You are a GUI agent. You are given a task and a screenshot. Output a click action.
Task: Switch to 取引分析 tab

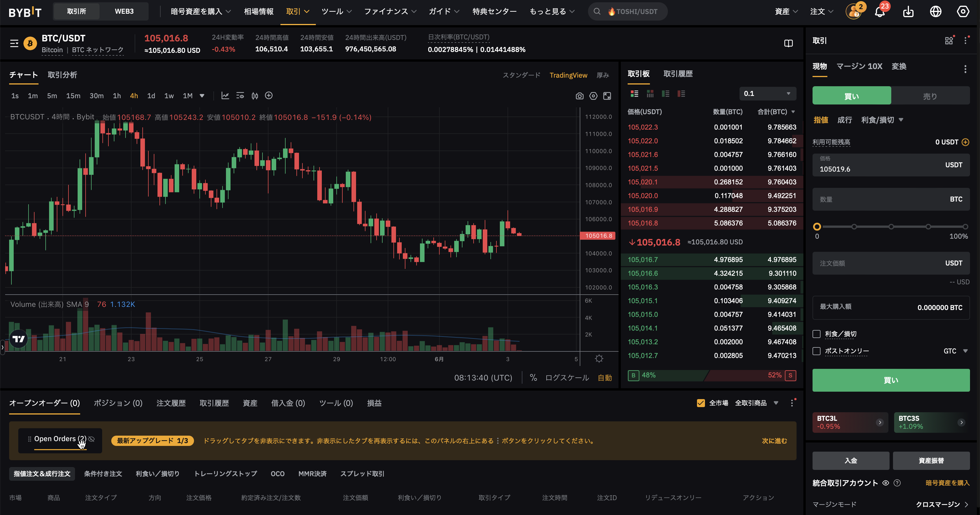62,75
